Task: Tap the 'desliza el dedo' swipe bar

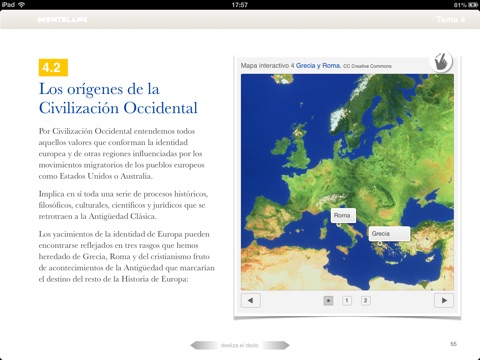Action: tap(240, 345)
